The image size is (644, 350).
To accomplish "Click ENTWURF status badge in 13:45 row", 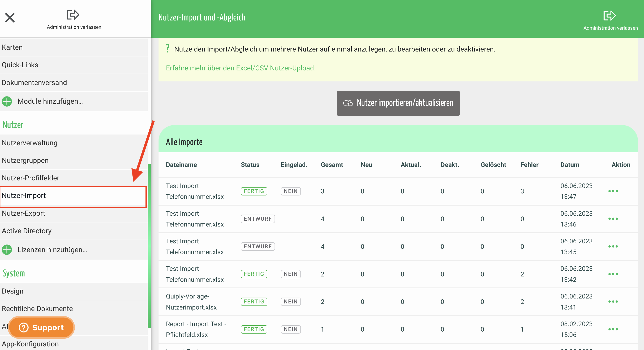I will coord(258,247).
